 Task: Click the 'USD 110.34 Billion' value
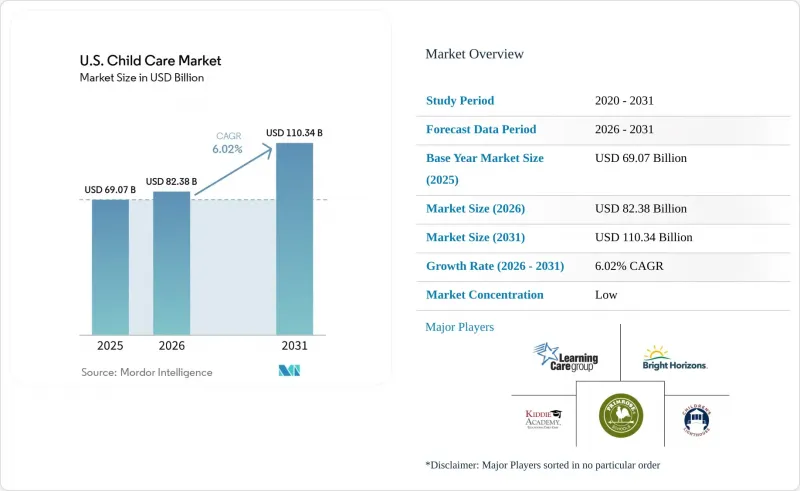pyautogui.click(x=644, y=237)
